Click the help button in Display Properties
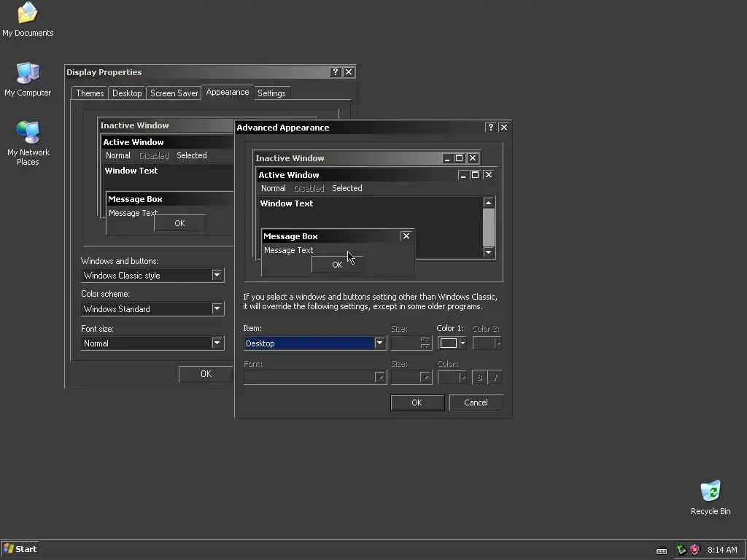This screenshot has height=560, width=747. (336, 72)
